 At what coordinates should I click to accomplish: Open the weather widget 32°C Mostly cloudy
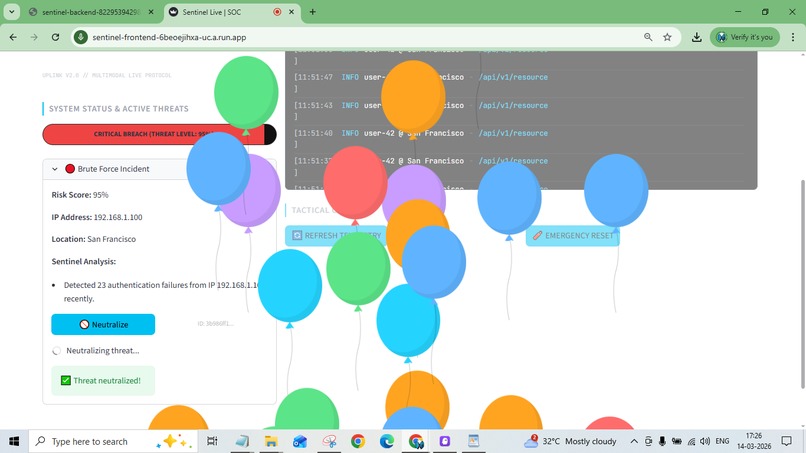(570, 441)
